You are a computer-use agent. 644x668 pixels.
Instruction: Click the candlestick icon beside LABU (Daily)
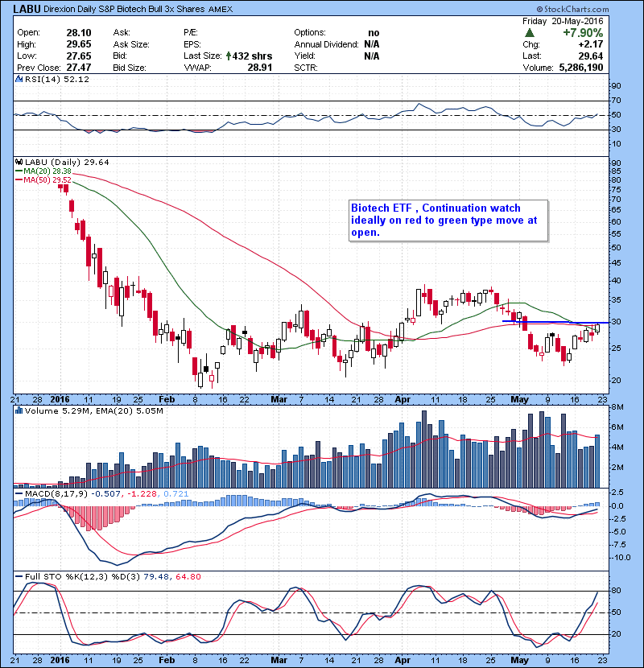pyautogui.click(x=19, y=162)
